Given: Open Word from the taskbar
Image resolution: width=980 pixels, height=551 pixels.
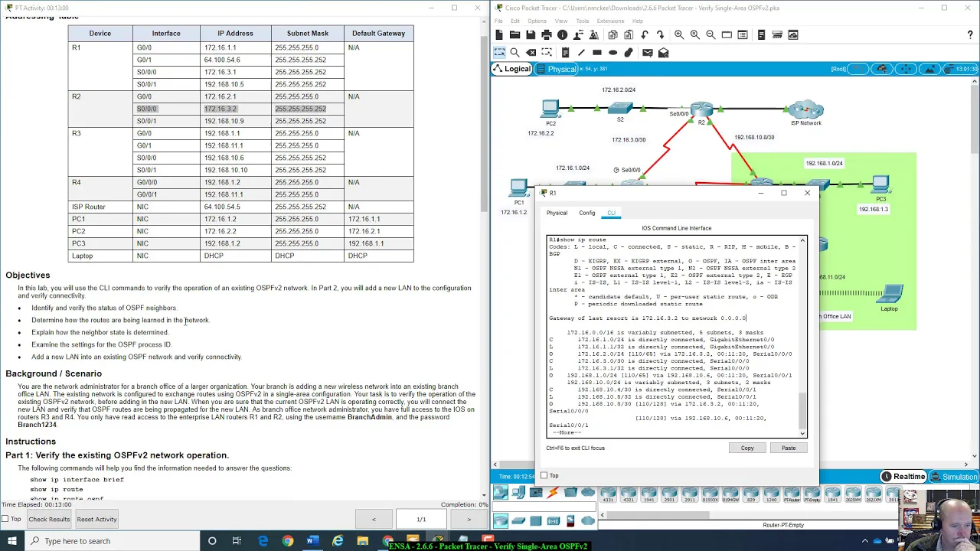Looking at the screenshot, I should [312, 541].
